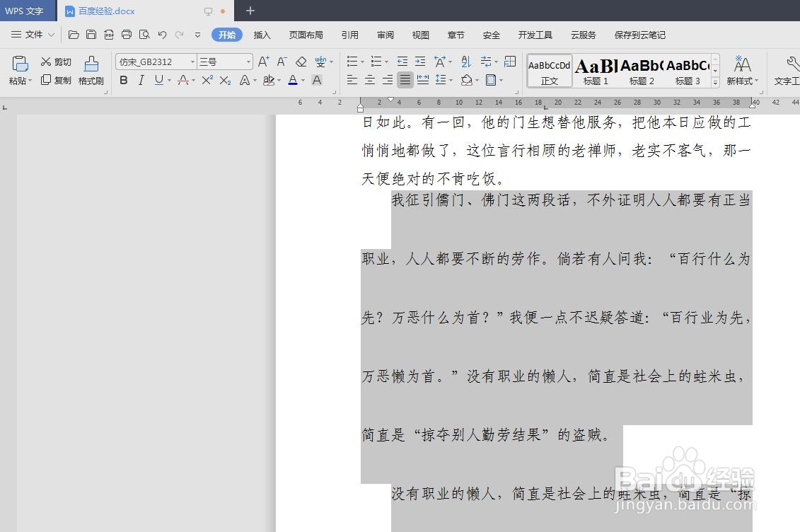Viewport: 800px width, 532px height.
Task: Export the document to PDF via quick toolbar
Action: pyautogui.click(x=109, y=34)
